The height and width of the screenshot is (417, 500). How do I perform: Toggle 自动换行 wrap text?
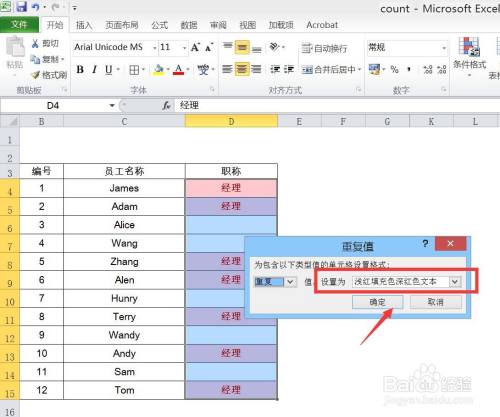tap(325, 48)
